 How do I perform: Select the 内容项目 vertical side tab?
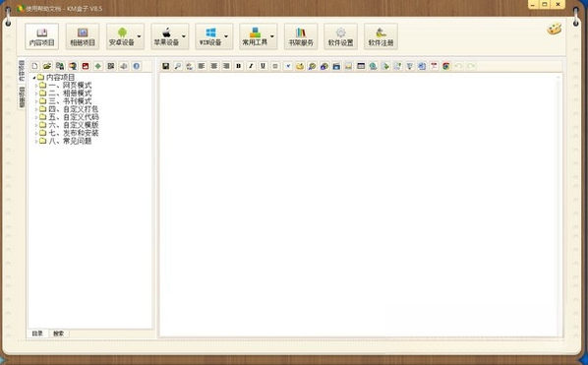point(22,71)
